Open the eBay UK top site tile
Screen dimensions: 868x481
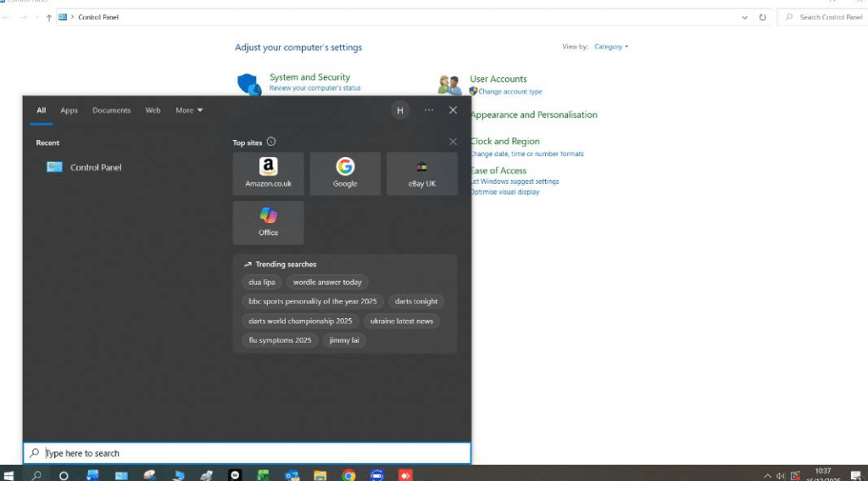click(421, 174)
